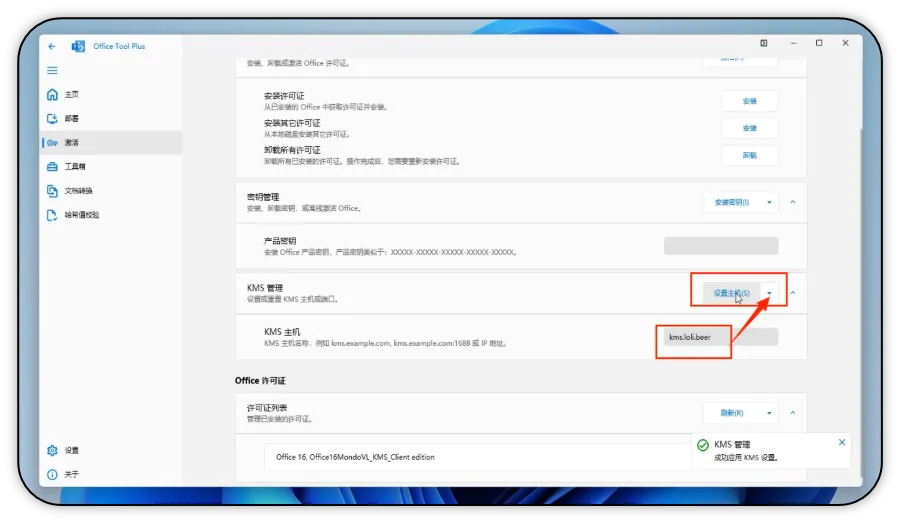
Task: Open the 哈希值校验 hash check page
Action: 111,215
